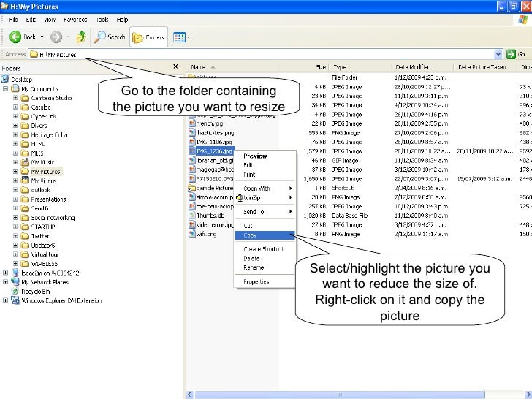Select the Desktop icon in folder tree
The image size is (532, 399).
click(x=4, y=79)
